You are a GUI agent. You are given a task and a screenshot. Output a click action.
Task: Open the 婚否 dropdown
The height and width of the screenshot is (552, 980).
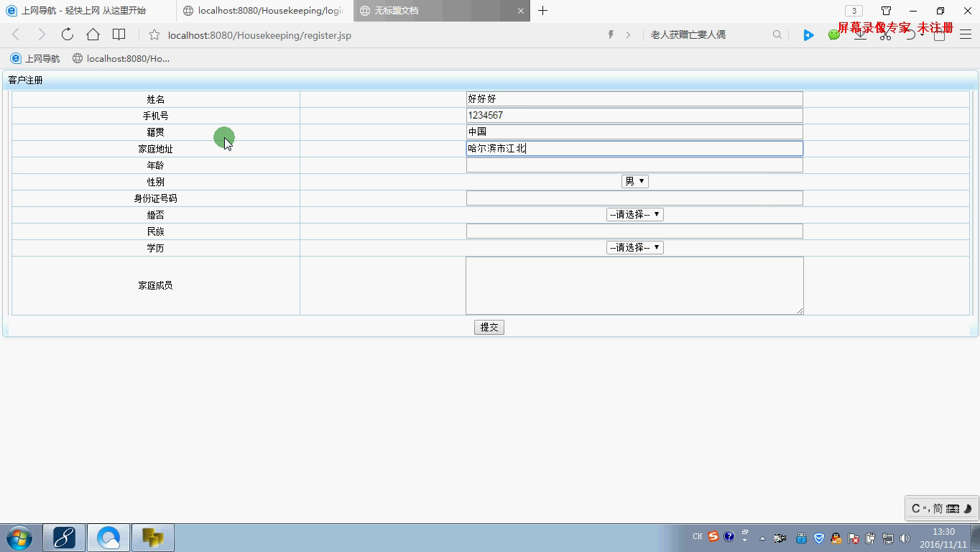(x=634, y=214)
